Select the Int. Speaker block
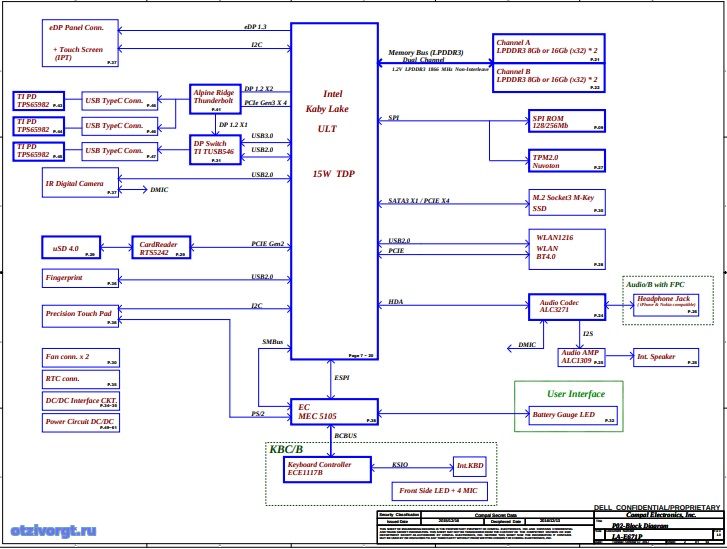727x549 pixels. click(666, 357)
